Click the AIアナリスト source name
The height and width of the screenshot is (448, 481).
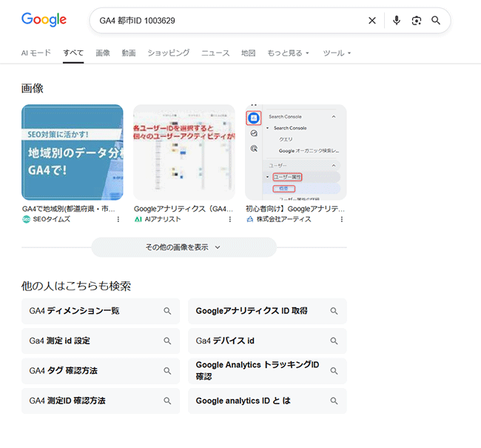click(163, 219)
